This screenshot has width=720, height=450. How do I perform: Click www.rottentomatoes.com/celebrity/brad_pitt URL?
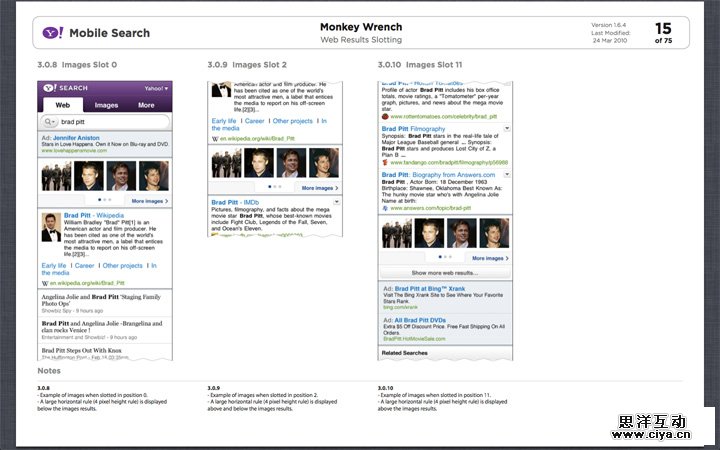[444, 117]
